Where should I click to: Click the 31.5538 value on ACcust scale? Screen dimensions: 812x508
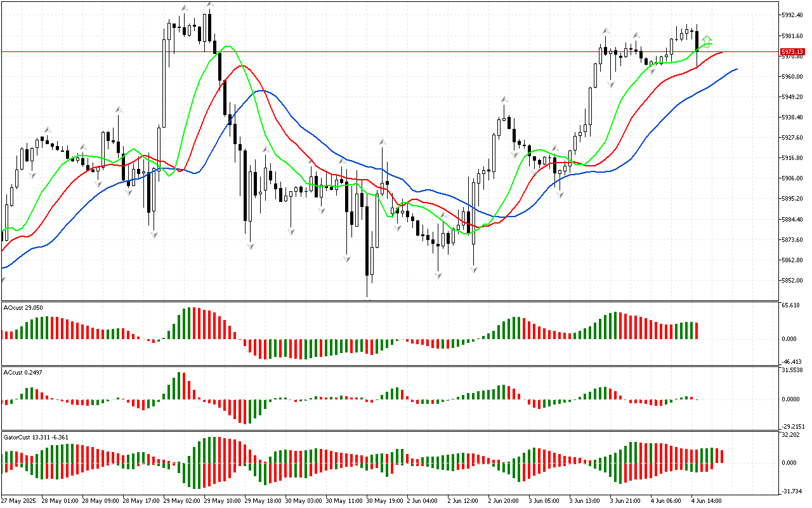pyautogui.click(x=790, y=370)
